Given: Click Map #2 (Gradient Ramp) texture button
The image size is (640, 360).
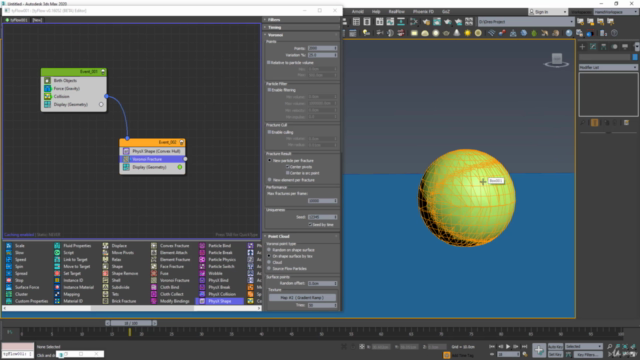Looking at the screenshot, I should pyautogui.click(x=302, y=298).
